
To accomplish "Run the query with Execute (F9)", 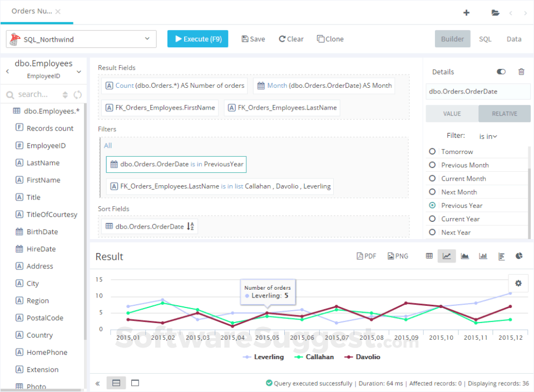I will coord(197,39).
